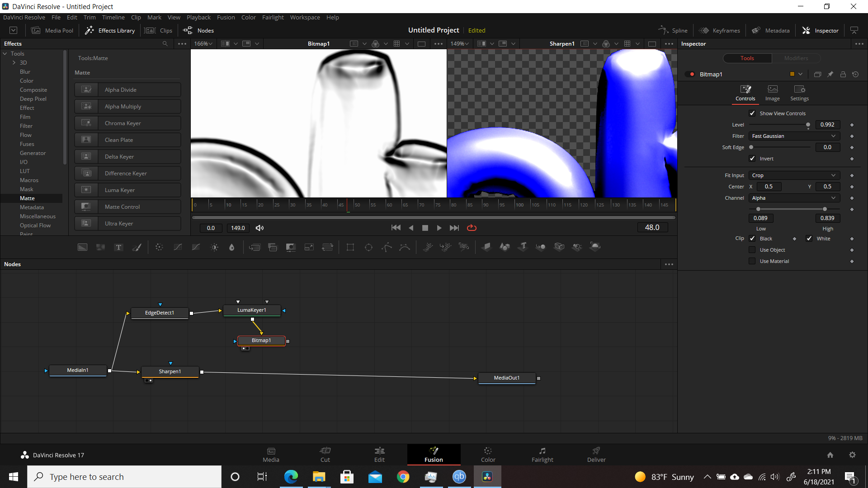Add a Fast Noise node from the toolbar
This screenshot has height=488, width=868.
tap(100, 247)
